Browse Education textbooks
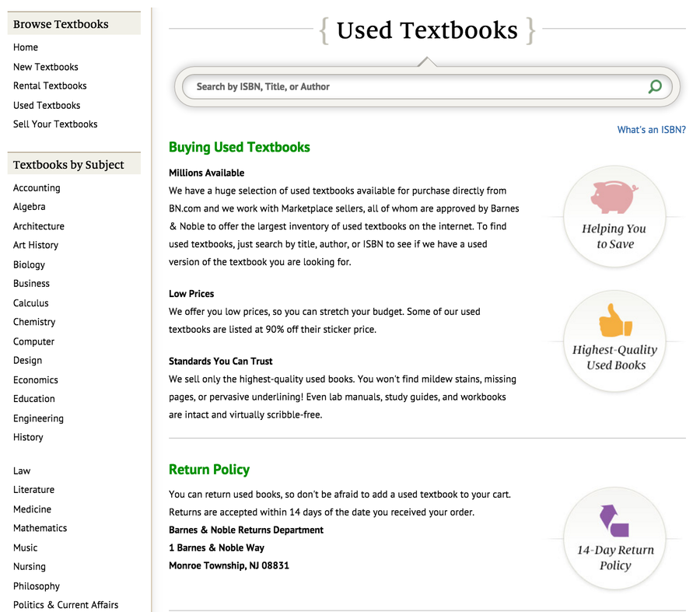 click(x=34, y=399)
